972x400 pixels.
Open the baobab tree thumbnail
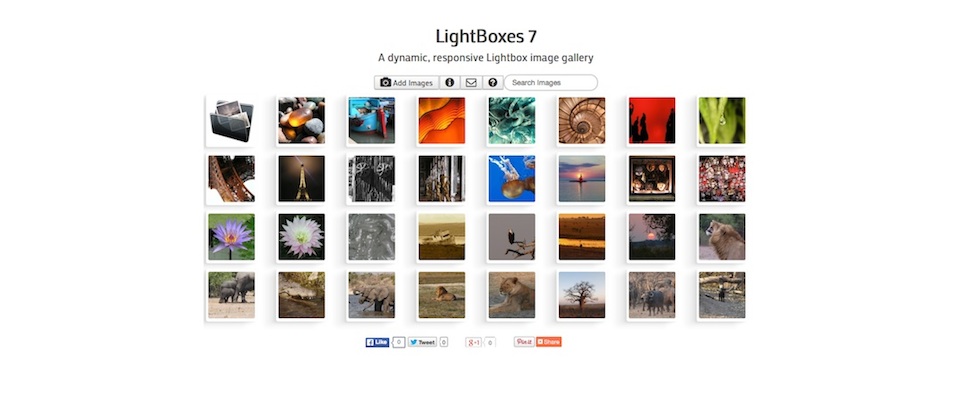pos(582,295)
